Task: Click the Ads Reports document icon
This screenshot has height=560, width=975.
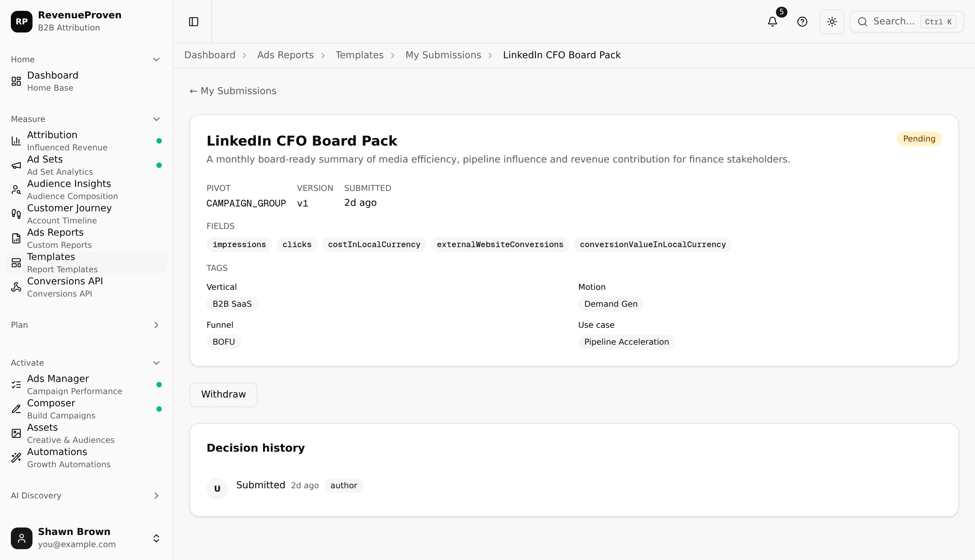Action: (x=16, y=238)
